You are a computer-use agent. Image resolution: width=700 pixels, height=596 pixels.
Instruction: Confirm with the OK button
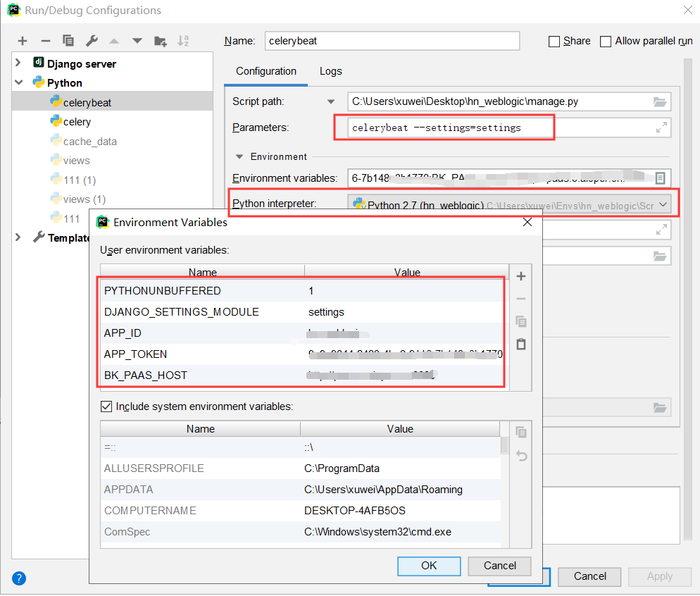coord(429,566)
